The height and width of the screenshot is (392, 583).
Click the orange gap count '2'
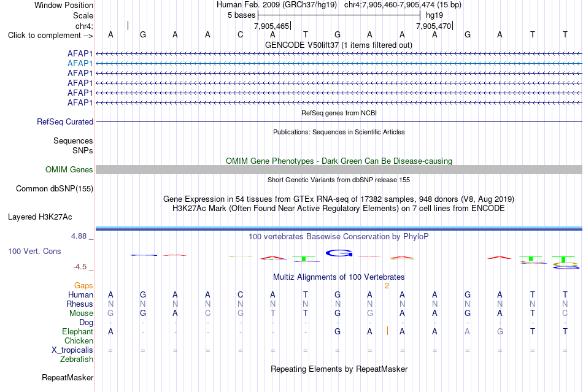[387, 286]
